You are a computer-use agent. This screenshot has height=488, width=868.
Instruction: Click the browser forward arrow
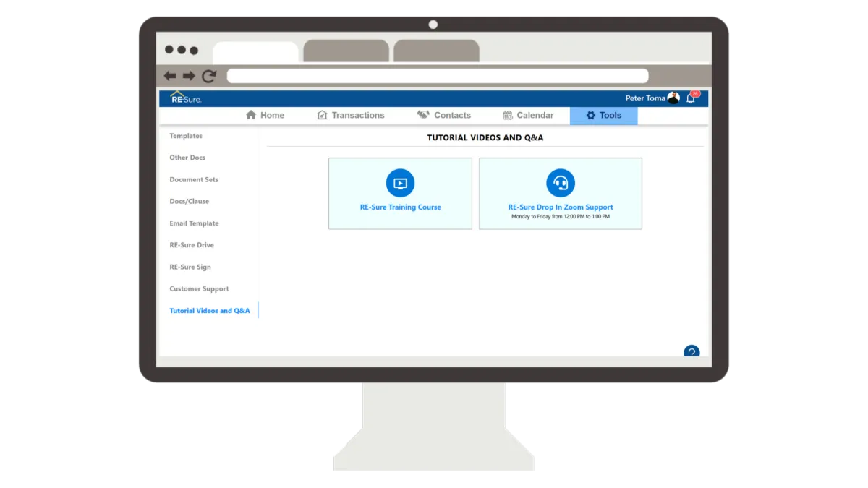point(189,76)
